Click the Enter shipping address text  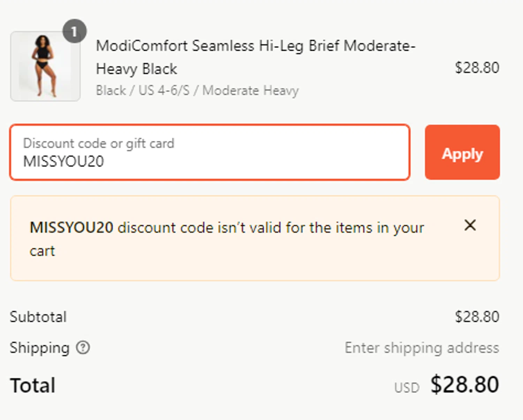tap(422, 348)
